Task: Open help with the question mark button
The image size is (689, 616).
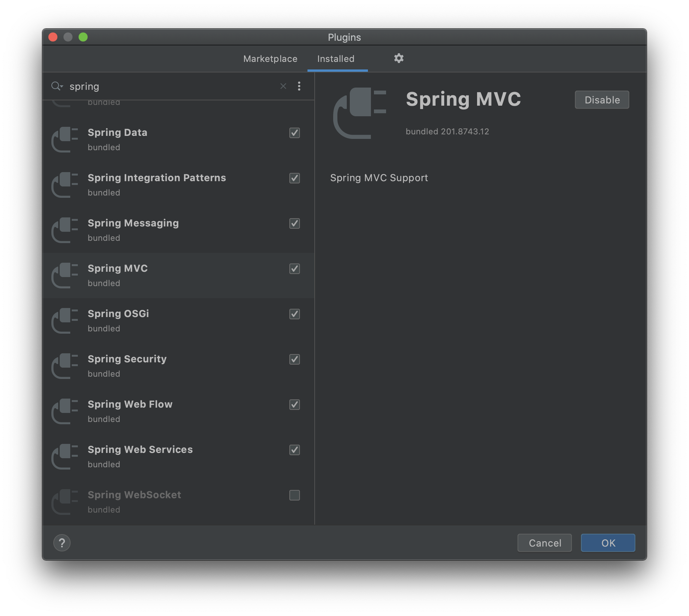Action: [62, 543]
